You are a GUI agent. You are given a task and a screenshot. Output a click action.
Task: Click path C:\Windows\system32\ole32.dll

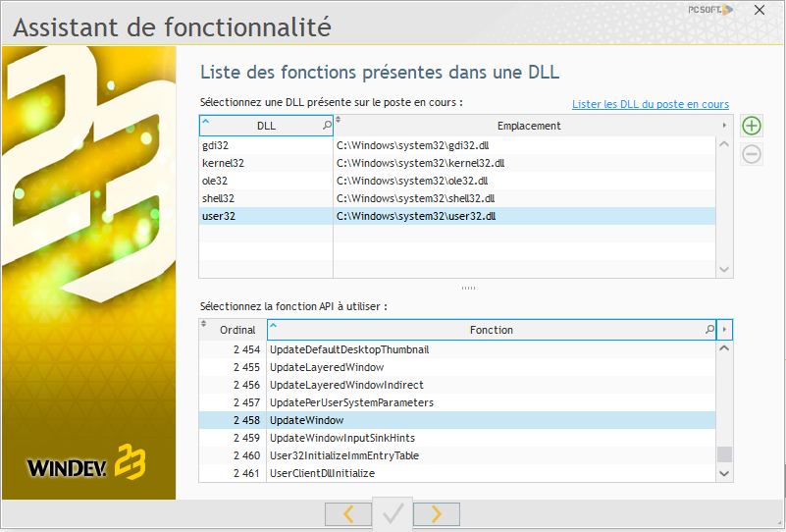(x=412, y=181)
